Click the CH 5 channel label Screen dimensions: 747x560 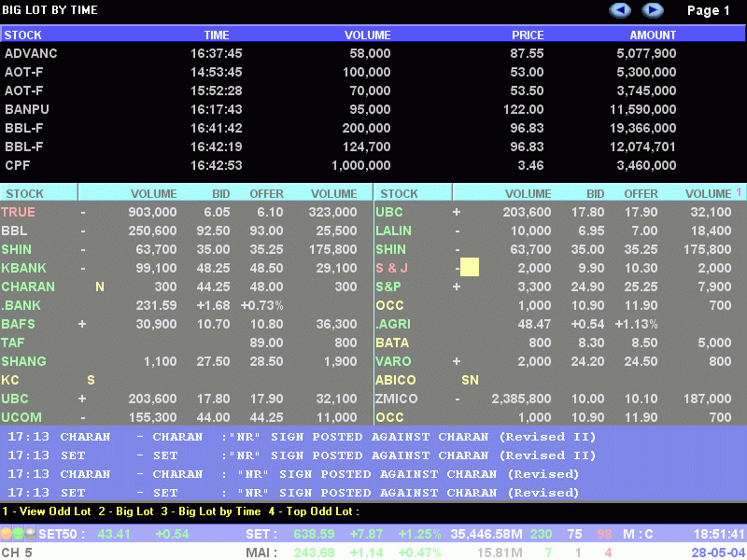pos(17,553)
